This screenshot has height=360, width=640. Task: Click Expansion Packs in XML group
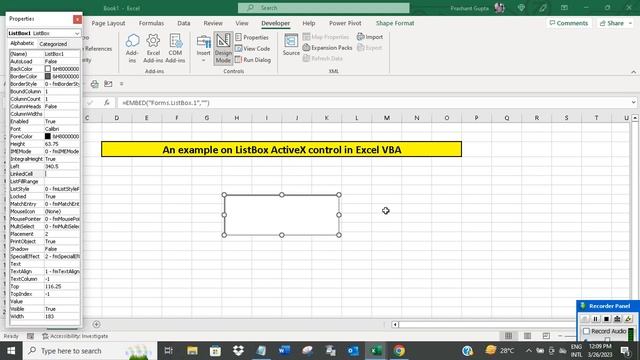[327, 48]
